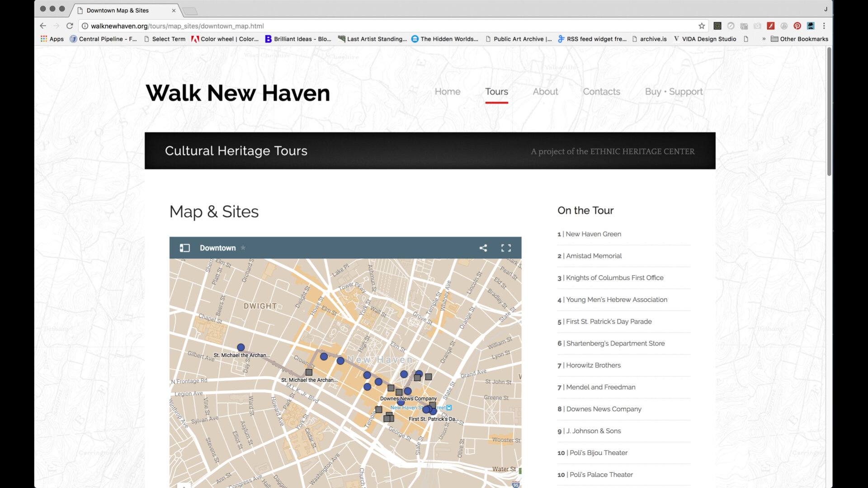
Task: Click the page vertical scrollbar
Action: 829,111
